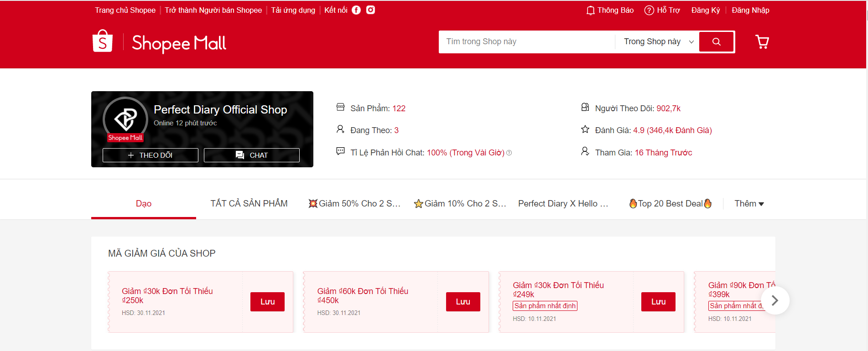
Task: Click the chat bubble icon beside Tỉ Lệ Phản Hồi
Action: [340, 151]
